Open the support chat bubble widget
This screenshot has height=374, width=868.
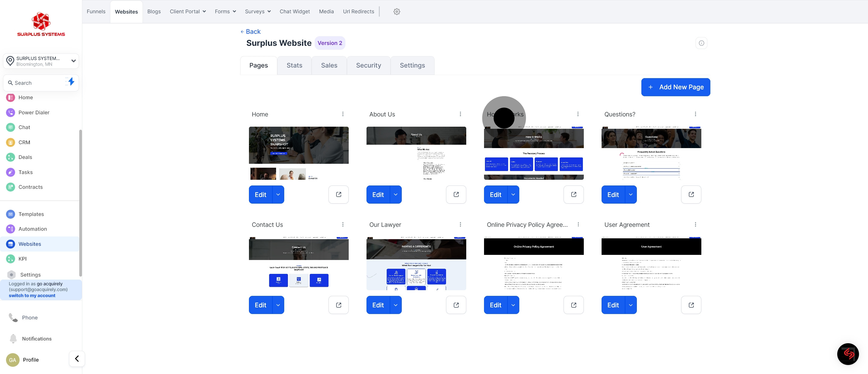[x=848, y=354]
